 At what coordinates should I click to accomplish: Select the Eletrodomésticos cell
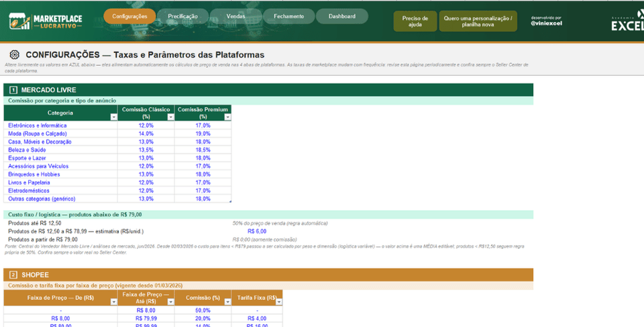61,191
